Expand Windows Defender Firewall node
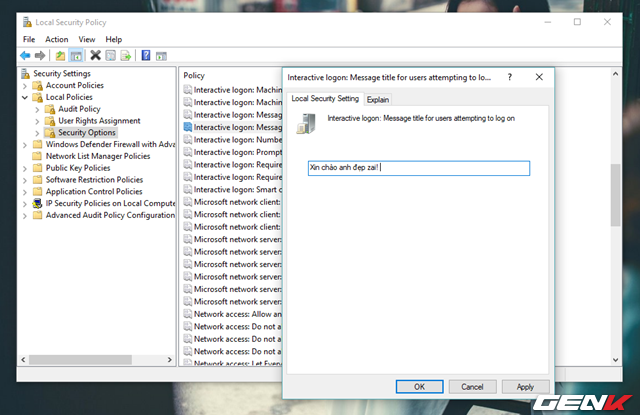 (x=25, y=145)
